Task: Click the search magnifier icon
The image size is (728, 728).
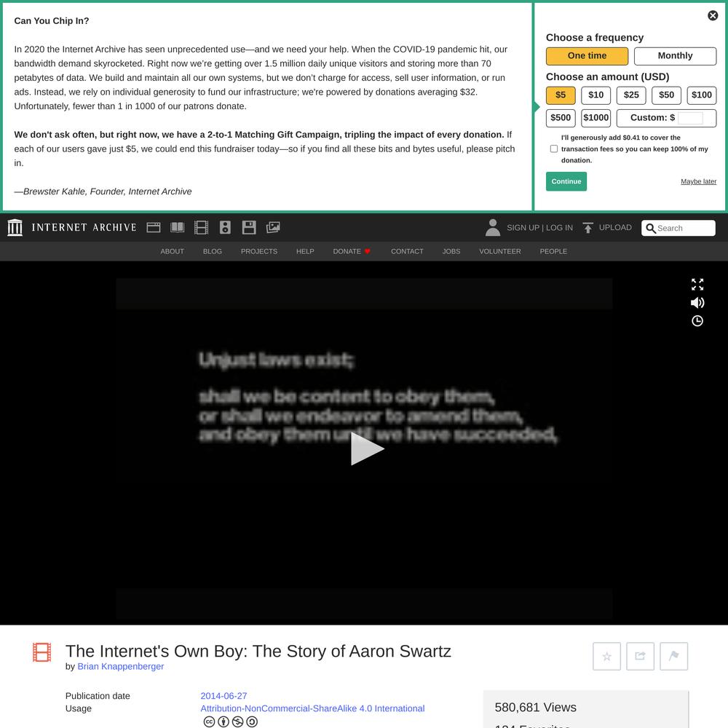Action: 650,229
